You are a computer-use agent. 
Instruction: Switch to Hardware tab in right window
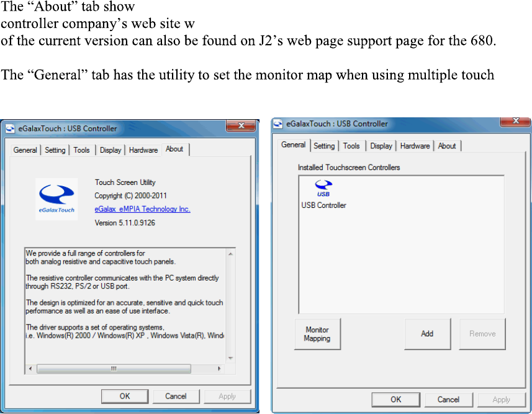415,146
